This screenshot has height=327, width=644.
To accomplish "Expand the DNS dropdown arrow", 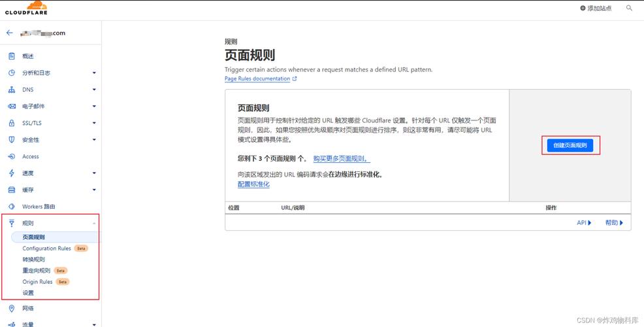I will pos(94,90).
